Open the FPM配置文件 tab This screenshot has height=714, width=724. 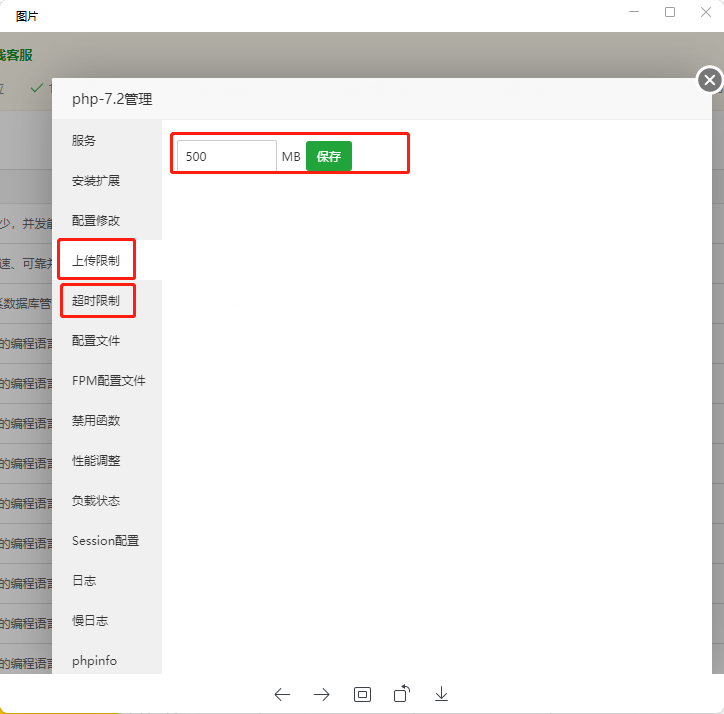(x=108, y=381)
